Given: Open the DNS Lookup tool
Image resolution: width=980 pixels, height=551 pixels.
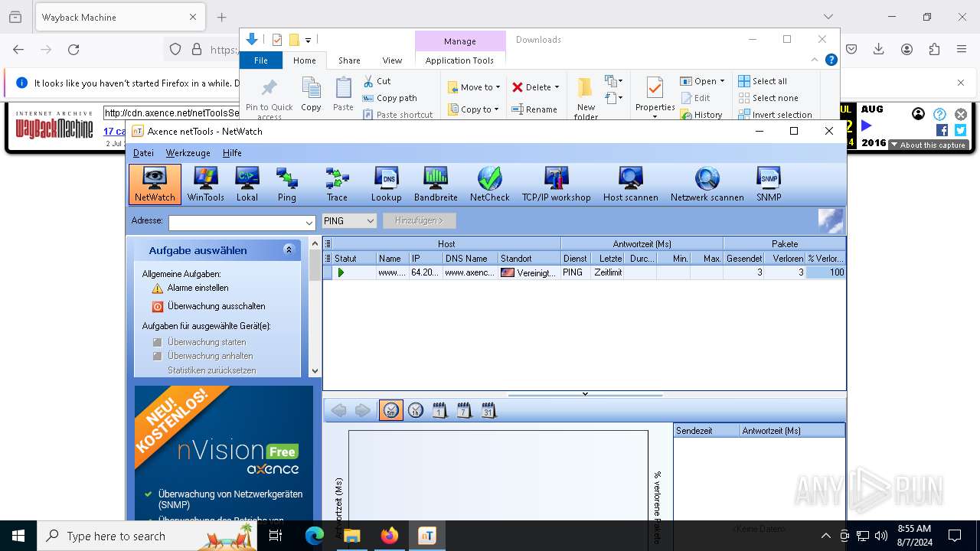Looking at the screenshot, I should click(386, 184).
